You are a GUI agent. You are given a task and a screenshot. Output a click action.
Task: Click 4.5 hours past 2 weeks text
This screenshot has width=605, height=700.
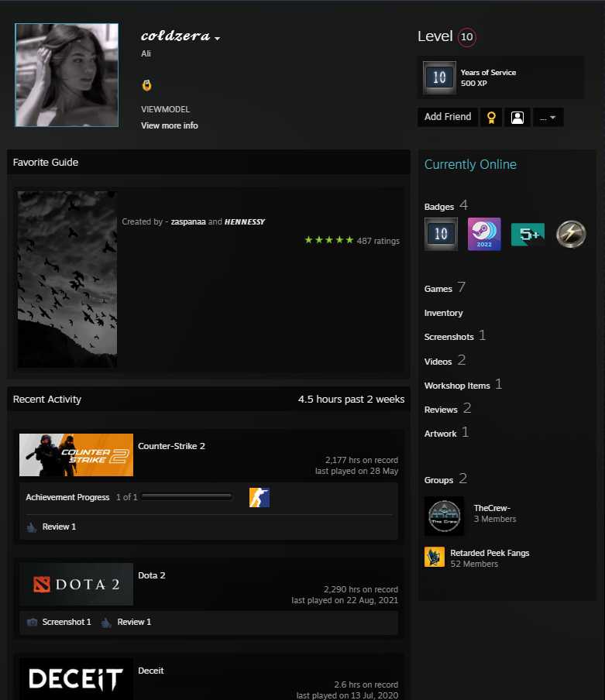coord(351,399)
